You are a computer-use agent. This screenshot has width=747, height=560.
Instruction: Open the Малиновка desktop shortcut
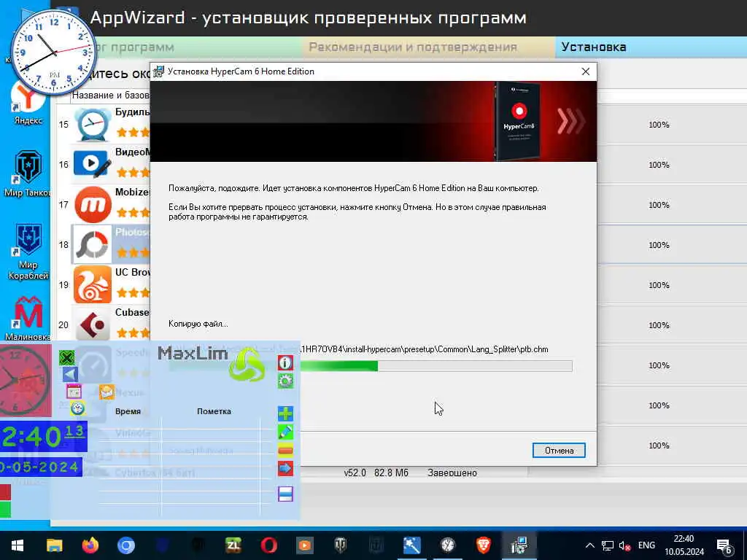28,318
